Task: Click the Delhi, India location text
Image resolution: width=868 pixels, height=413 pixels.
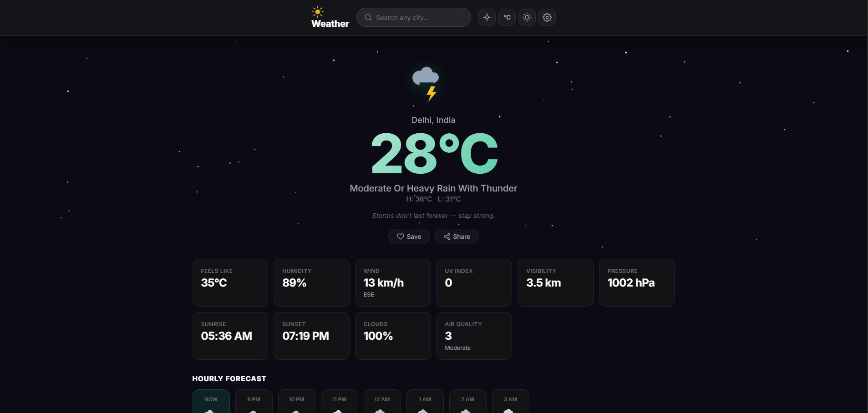Action: coord(433,120)
